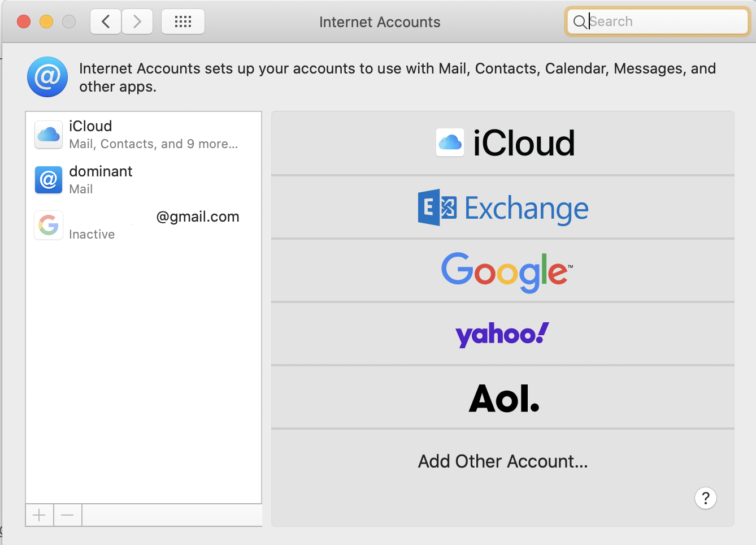The image size is (756, 545).
Task: Show all preferences with the grid icon
Action: pos(183,22)
